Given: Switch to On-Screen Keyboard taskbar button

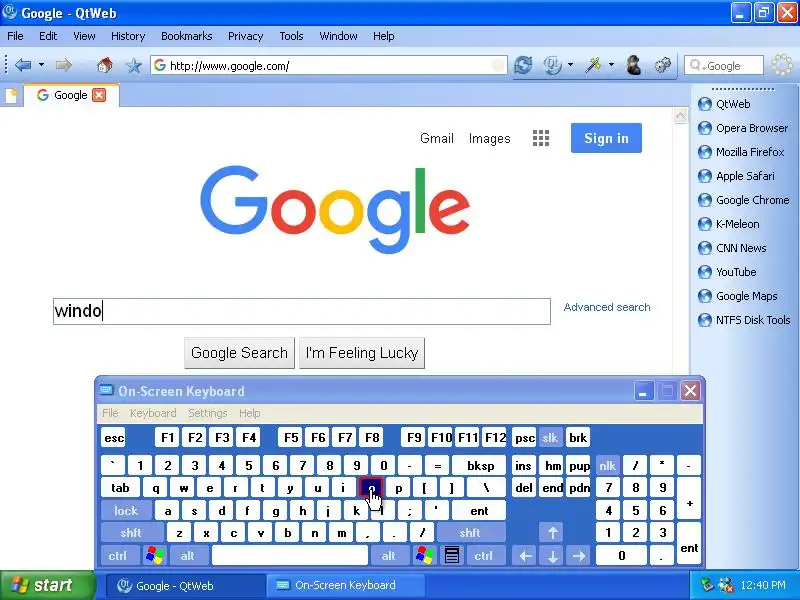Looking at the screenshot, I should coord(347,585).
